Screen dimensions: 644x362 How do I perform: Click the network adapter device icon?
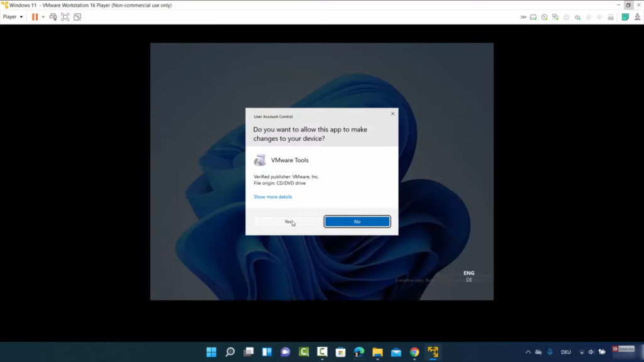pyautogui.click(x=555, y=17)
